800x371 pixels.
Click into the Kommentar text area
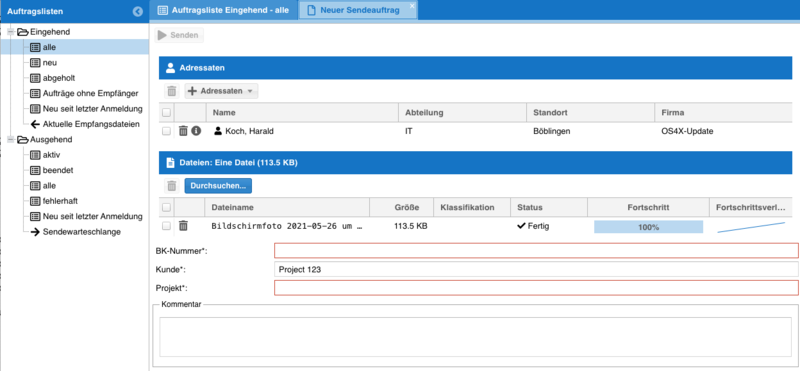click(476, 337)
